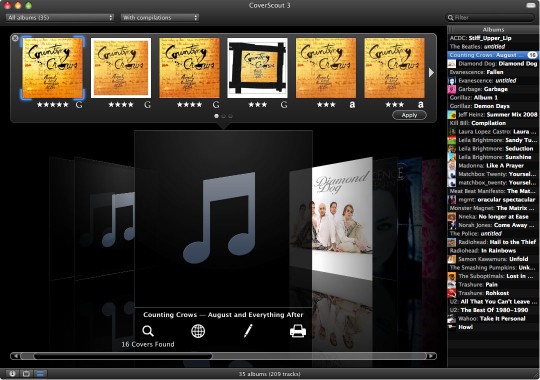Edit cover with the pencil icon
This screenshot has height=380, width=540.
[x=248, y=331]
